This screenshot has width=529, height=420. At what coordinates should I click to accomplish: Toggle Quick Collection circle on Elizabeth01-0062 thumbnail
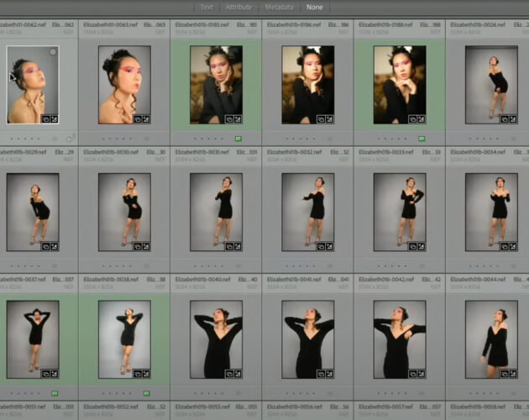coord(53,51)
